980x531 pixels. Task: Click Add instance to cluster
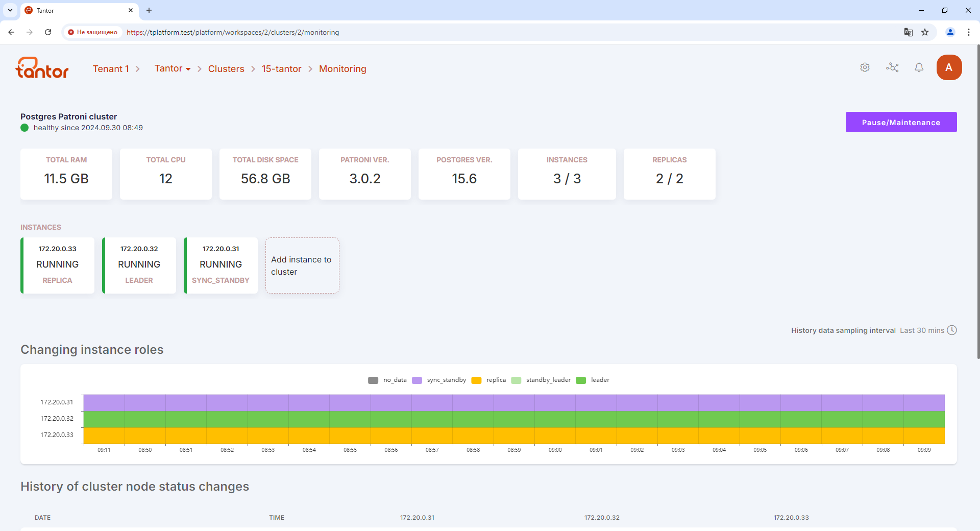tap(302, 265)
